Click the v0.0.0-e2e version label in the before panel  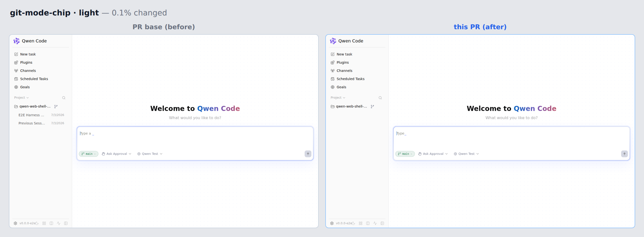point(27,223)
